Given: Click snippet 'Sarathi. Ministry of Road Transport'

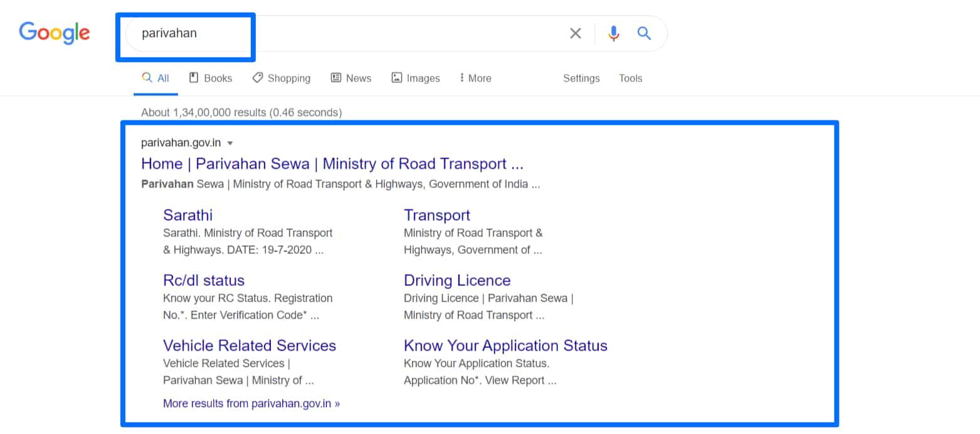Looking at the screenshot, I should click(x=248, y=233).
